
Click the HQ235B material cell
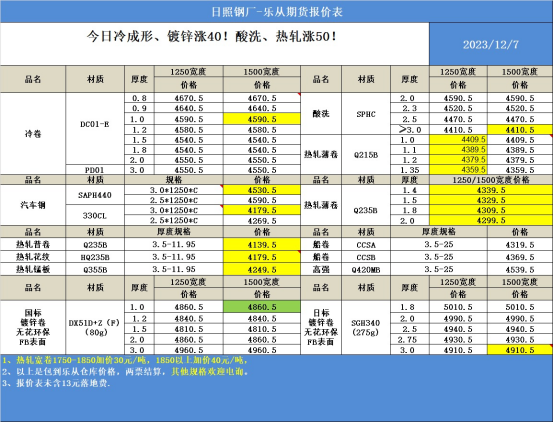(95, 257)
